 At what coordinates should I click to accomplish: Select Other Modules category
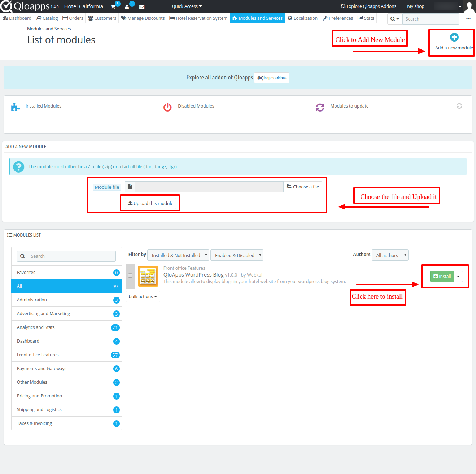coord(66,382)
